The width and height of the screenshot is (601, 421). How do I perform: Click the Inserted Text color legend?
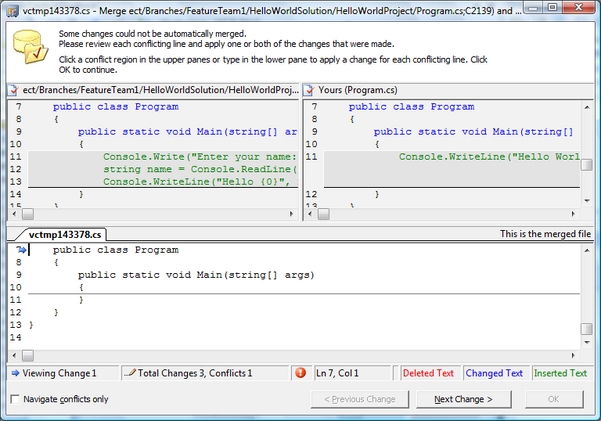[x=560, y=373]
